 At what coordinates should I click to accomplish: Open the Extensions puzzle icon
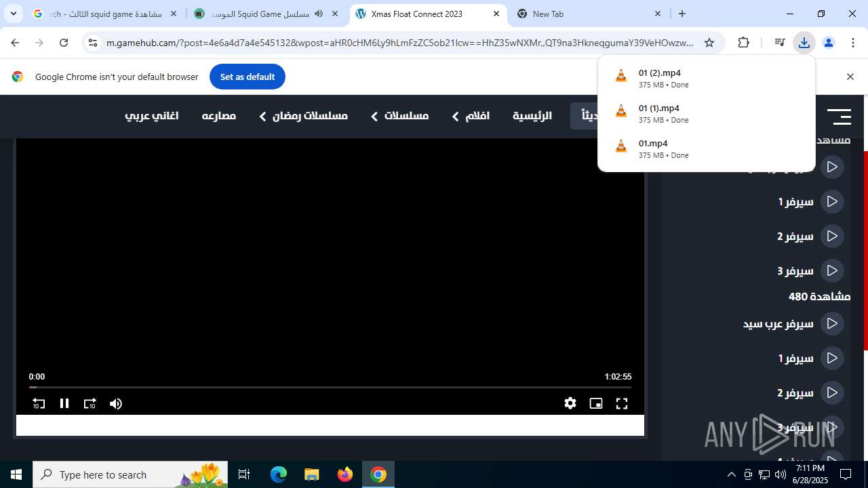(743, 43)
